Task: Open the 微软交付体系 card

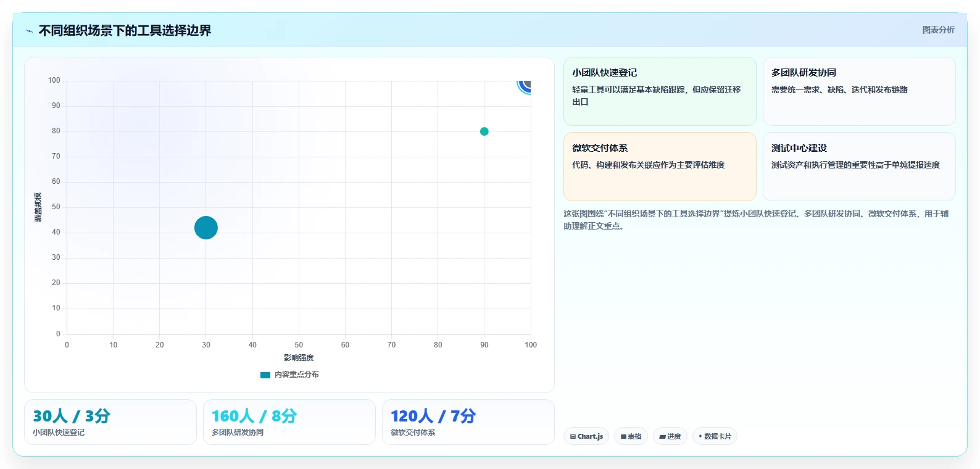Action: tap(660, 167)
